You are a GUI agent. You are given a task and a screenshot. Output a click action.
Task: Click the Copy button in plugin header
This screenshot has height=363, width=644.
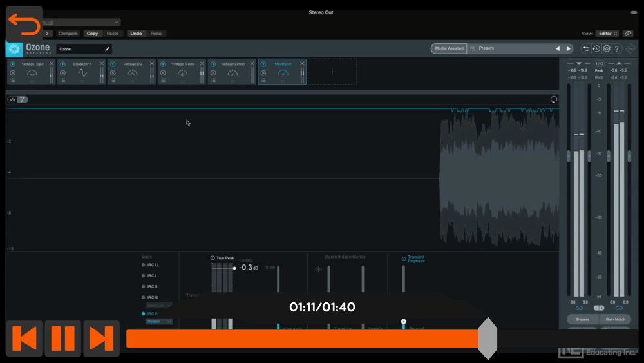pos(92,34)
